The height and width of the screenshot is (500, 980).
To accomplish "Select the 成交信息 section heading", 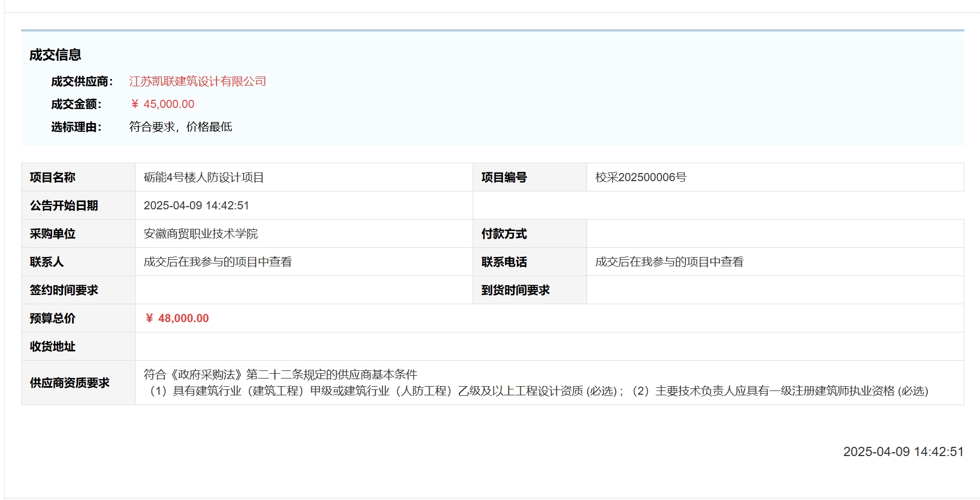I will (x=55, y=55).
